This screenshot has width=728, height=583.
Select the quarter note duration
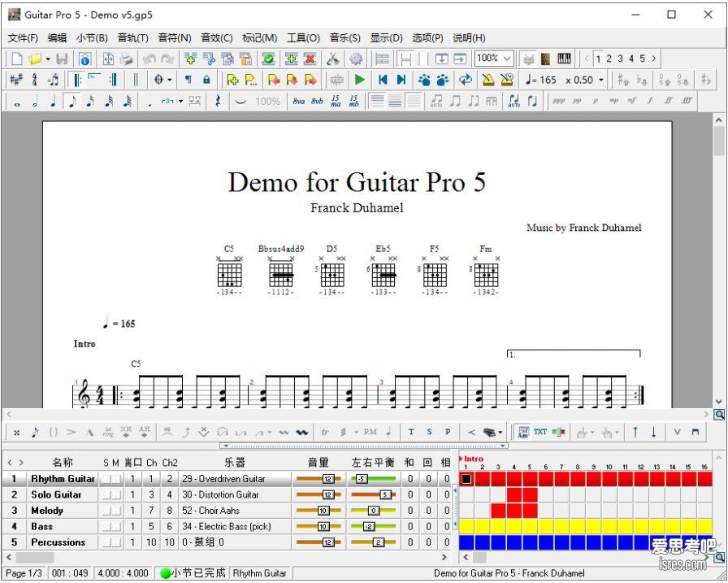point(54,102)
